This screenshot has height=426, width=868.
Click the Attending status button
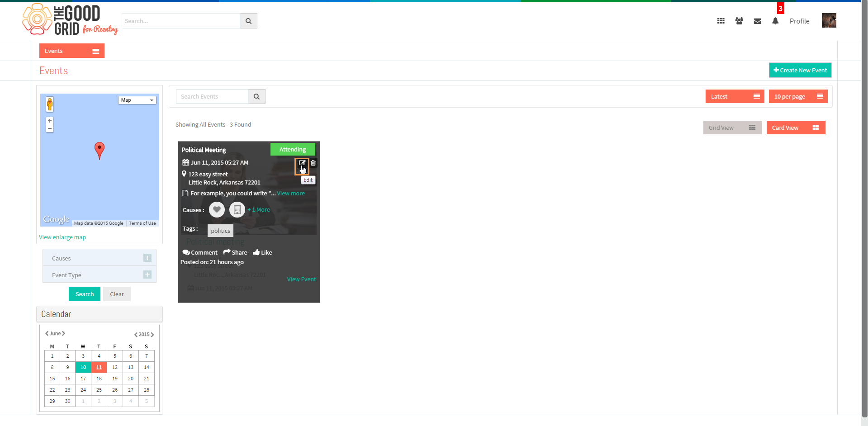pos(293,149)
